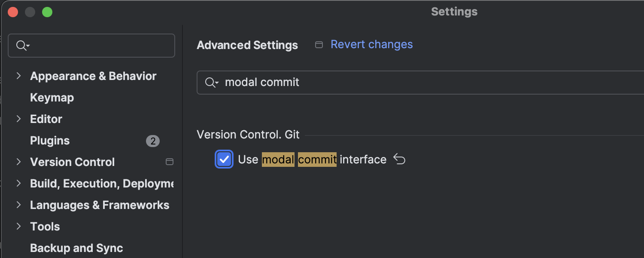The height and width of the screenshot is (258, 644).
Task: Reset the modal commit option with the undo arrow
Action: point(399,160)
